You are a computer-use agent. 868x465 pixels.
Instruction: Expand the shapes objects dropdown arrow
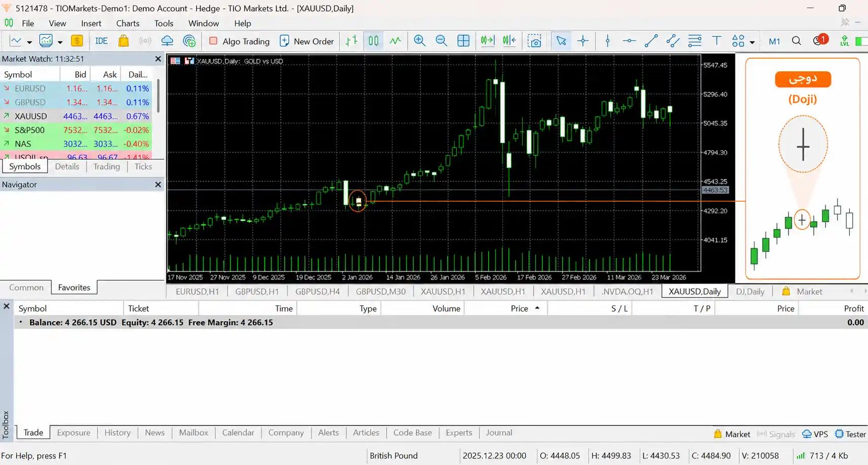(752, 42)
